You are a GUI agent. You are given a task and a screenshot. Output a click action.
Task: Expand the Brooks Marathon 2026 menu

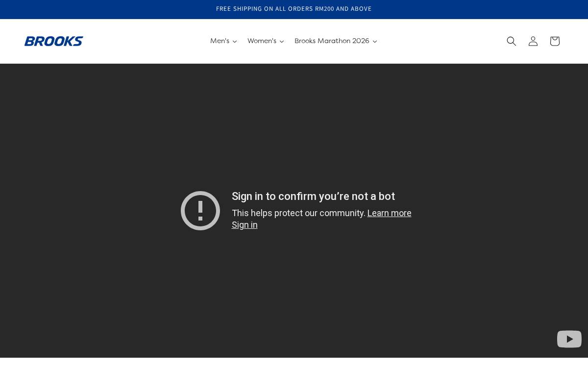click(x=336, y=41)
